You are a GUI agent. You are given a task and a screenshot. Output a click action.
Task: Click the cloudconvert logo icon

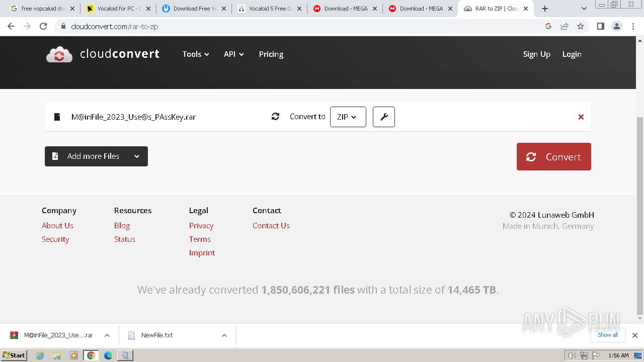[59, 54]
